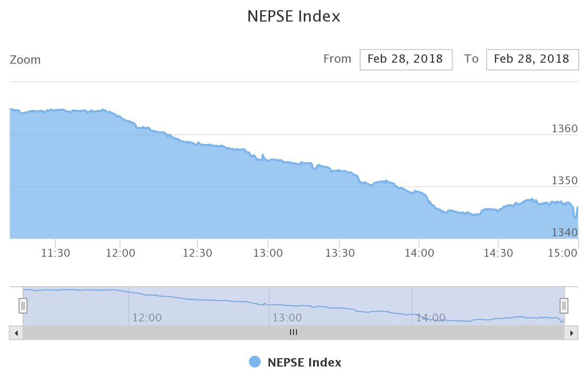Click the navigator scrollbar left arrow

point(16,333)
